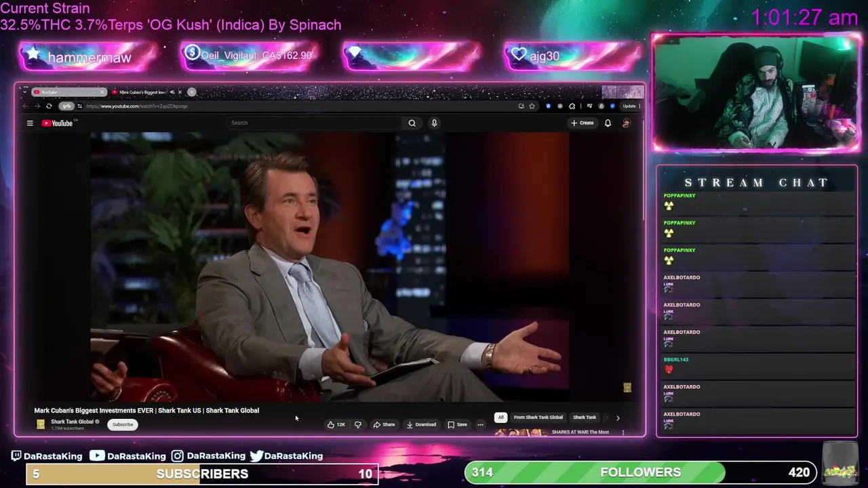Screen dimensions: 868x488
Task: Go back with the browser back arrow
Action: pos(25,106)
